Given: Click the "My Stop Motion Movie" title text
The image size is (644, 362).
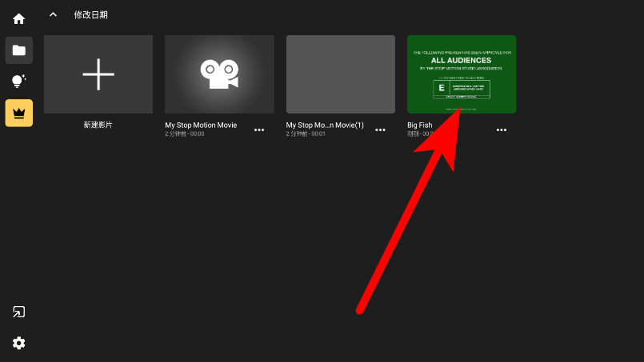Looking at the screenshot, I should pos(201,125).
